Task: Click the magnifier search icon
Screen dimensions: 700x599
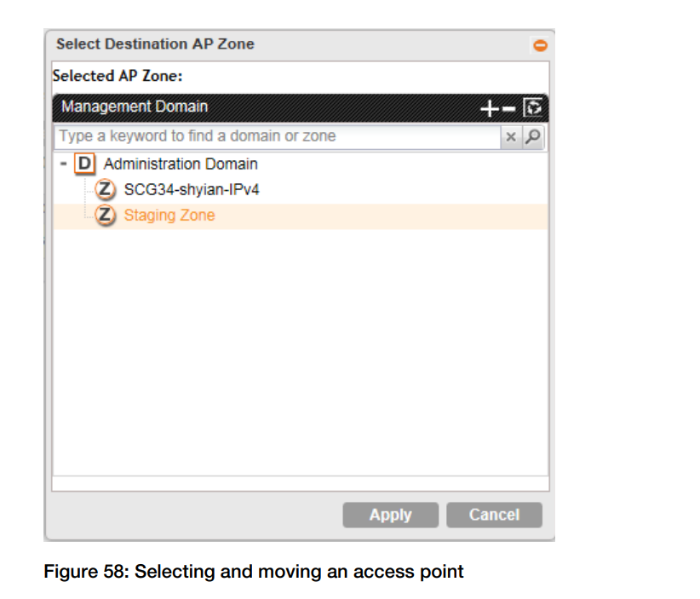Action: coord(533,136)
